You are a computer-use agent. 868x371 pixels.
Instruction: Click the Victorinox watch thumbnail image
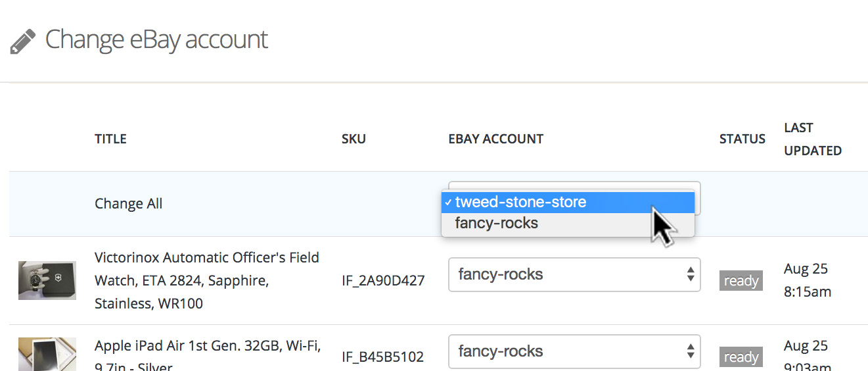pyautogui.click(x=47, y=280)
